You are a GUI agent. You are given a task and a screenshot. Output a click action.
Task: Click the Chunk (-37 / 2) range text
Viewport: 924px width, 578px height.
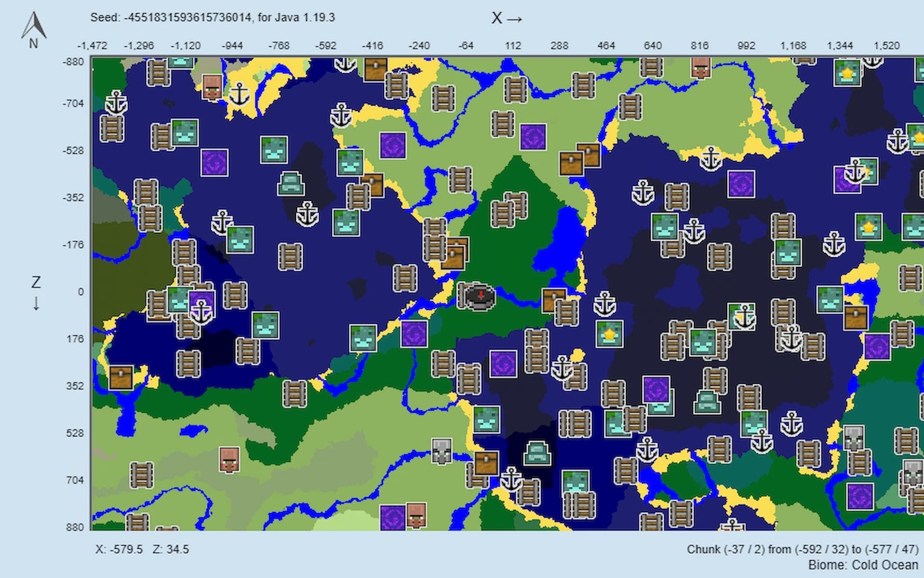(803, 549)
